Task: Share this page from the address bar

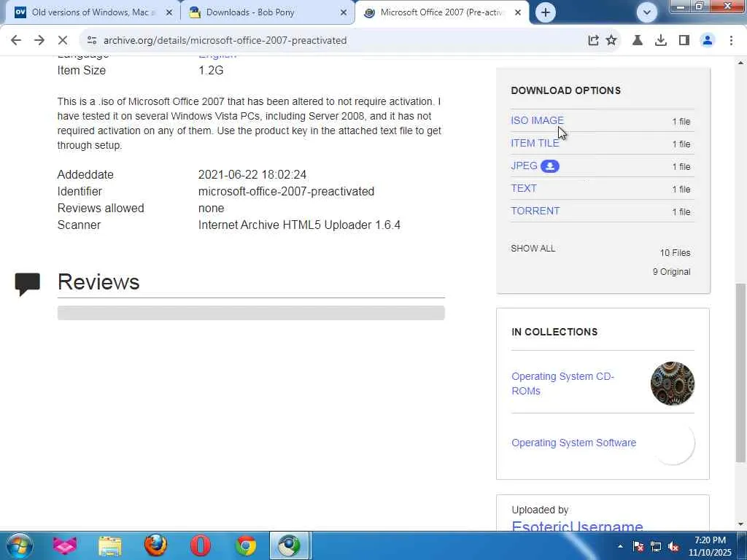Action: 593,41
